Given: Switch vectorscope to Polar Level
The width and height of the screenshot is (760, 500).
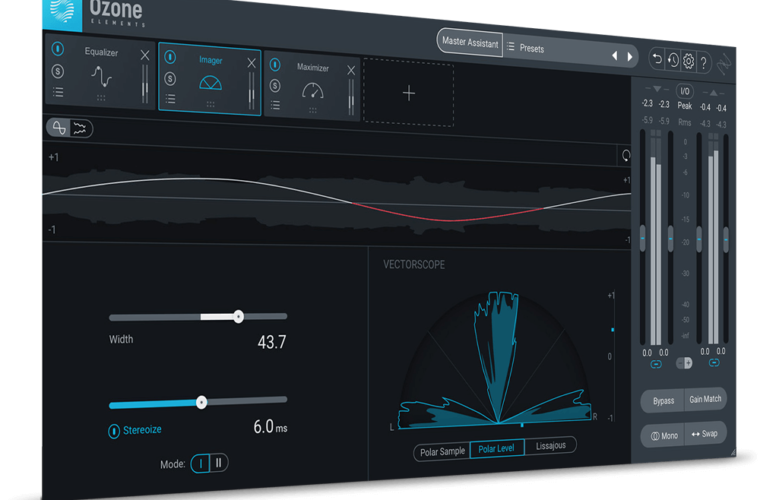Looking at the screenshot, I should pos(497,449).
